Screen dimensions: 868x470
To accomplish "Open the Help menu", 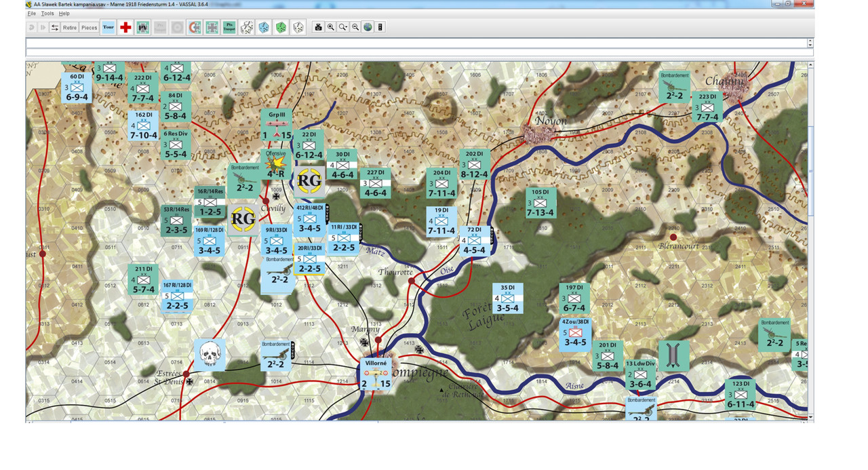I will point(64,14).
